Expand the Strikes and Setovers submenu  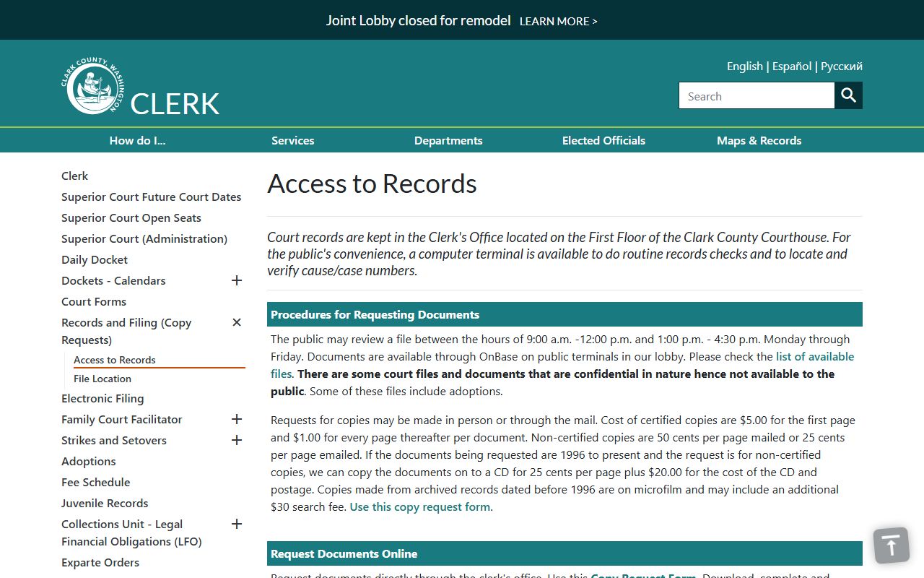pyautogui.click(x=237, y=440)
